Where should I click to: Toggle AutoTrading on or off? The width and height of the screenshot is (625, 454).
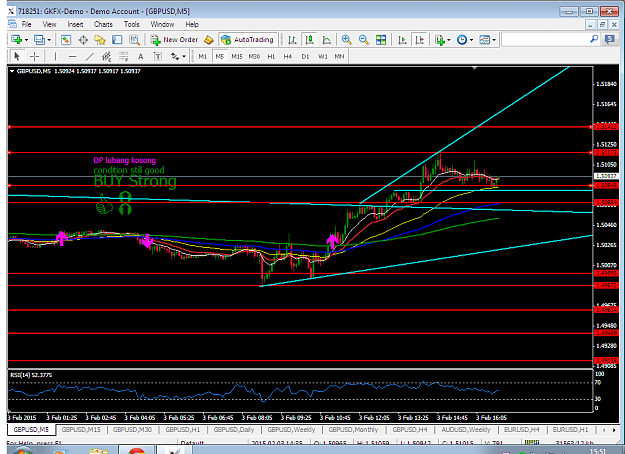click(x=248, y=40)
